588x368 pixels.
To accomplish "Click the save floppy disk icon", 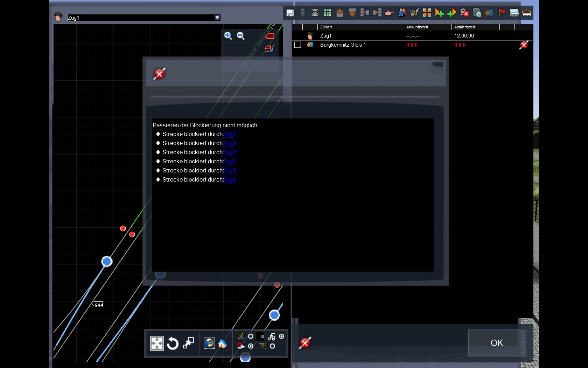I will [290, 13].
